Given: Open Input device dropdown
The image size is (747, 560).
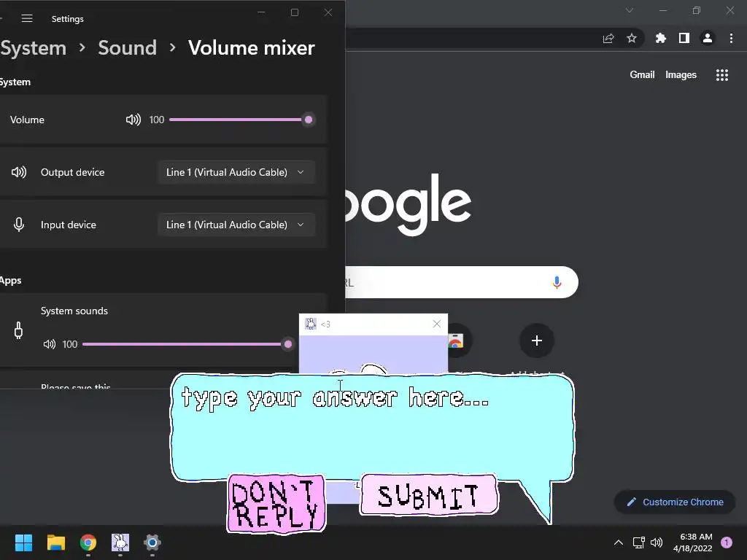Looking at the screenshot, I should click(x=236, y=225).
